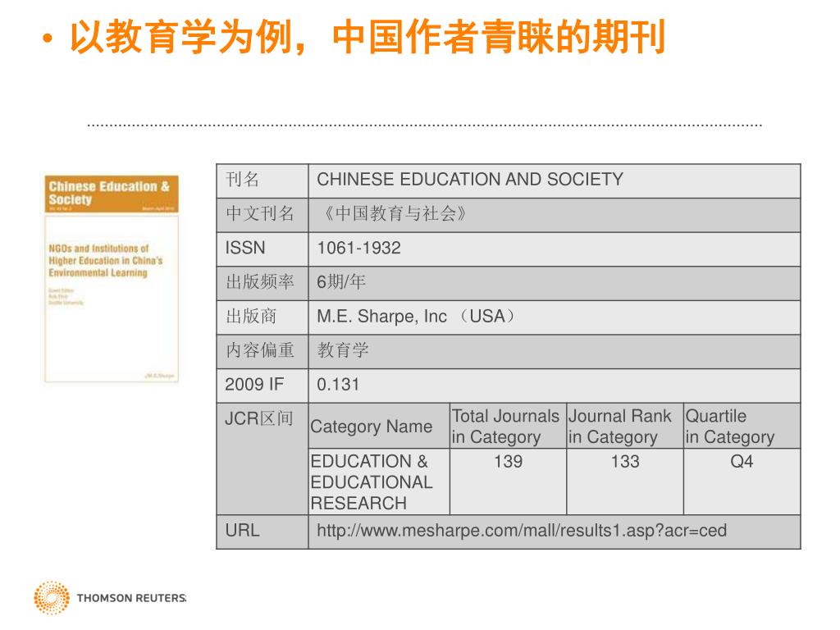Viewport: 840px width, 630px height.
Task: Select M.E. Sharpe, Inc publisher value
Action: click(416, 316)
